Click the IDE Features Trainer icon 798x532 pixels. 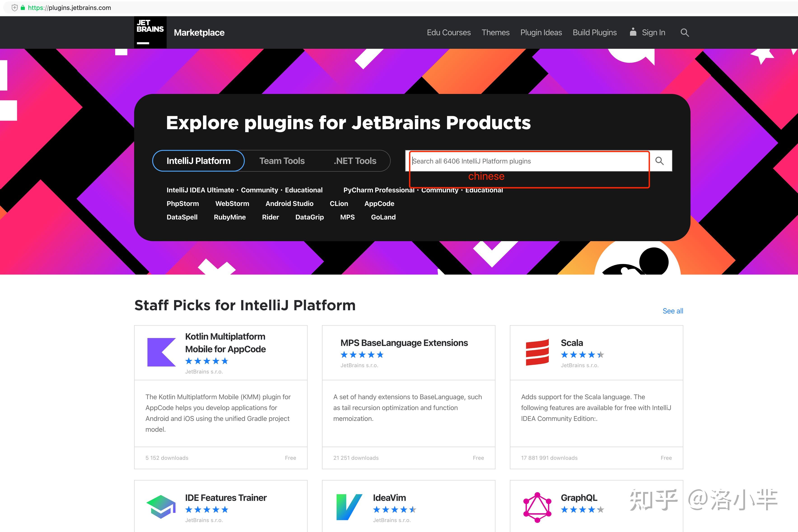(x=161, y=507)
